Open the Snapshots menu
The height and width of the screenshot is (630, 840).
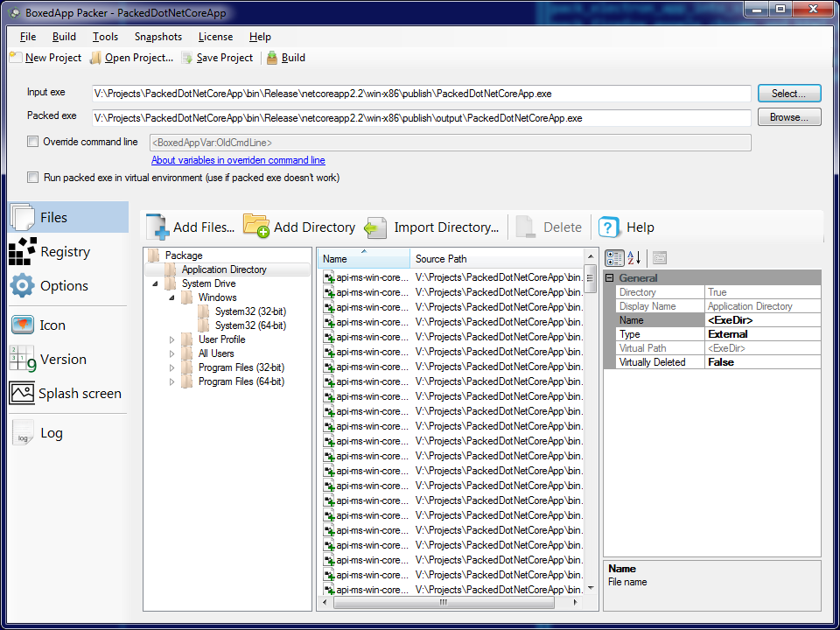point(158,37)
